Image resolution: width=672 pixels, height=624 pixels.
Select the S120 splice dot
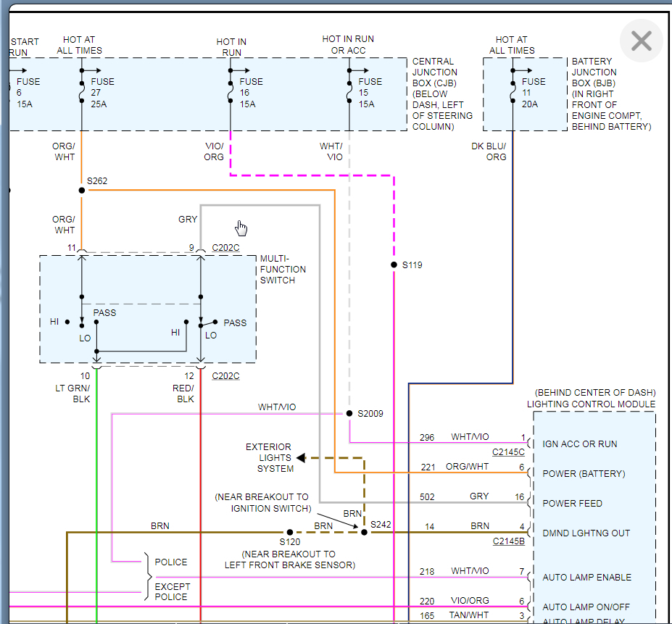[289, 532]
